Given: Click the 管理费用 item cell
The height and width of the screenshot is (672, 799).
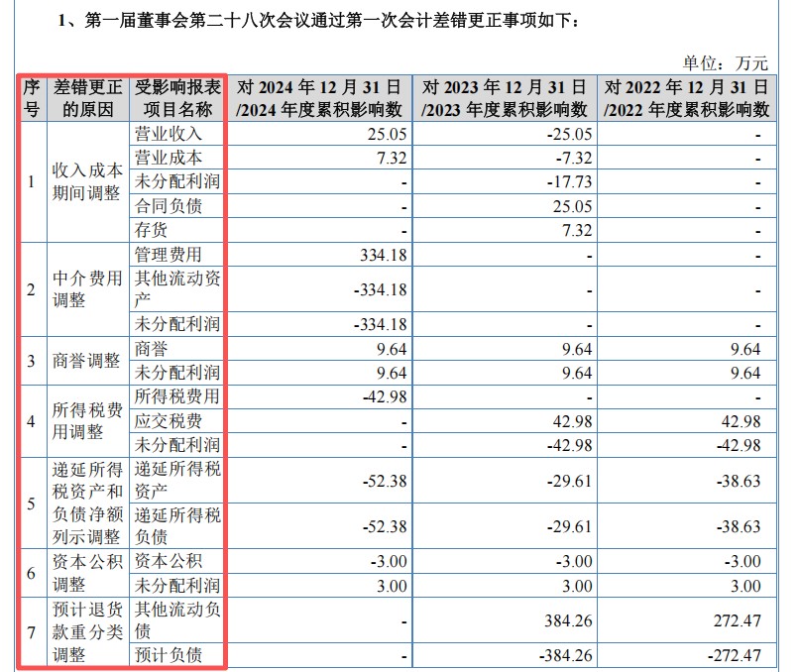Looking at the screenshot, I should point(168,255).
